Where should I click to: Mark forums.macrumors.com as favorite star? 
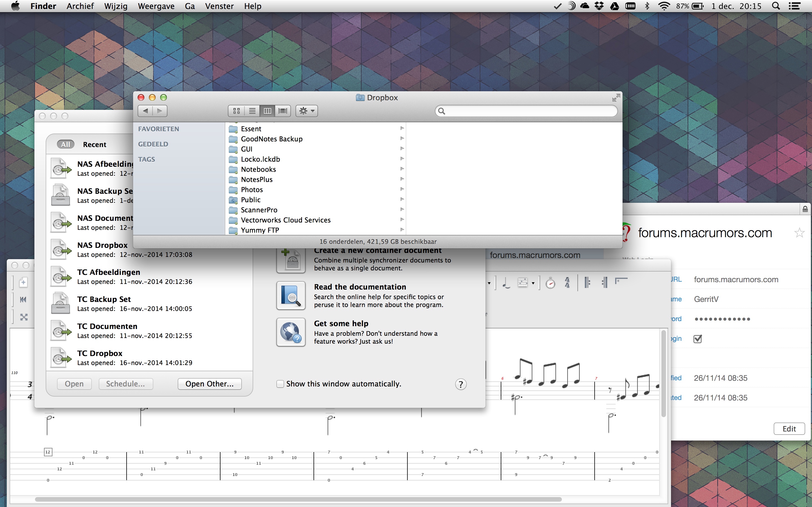pos(799,233)
